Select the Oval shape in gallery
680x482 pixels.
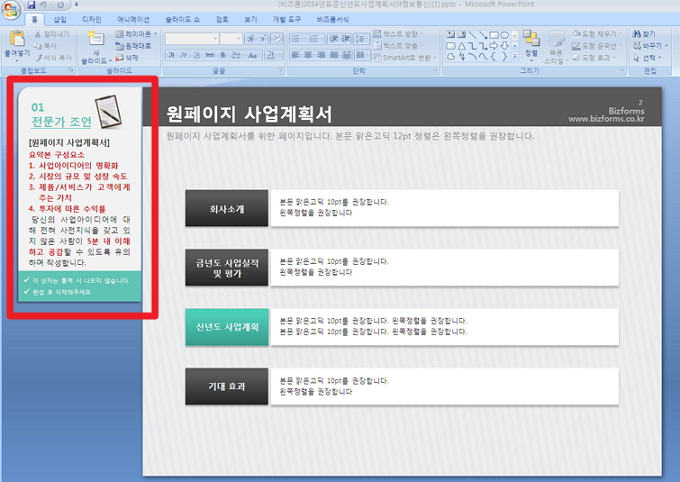coord(505,35)
